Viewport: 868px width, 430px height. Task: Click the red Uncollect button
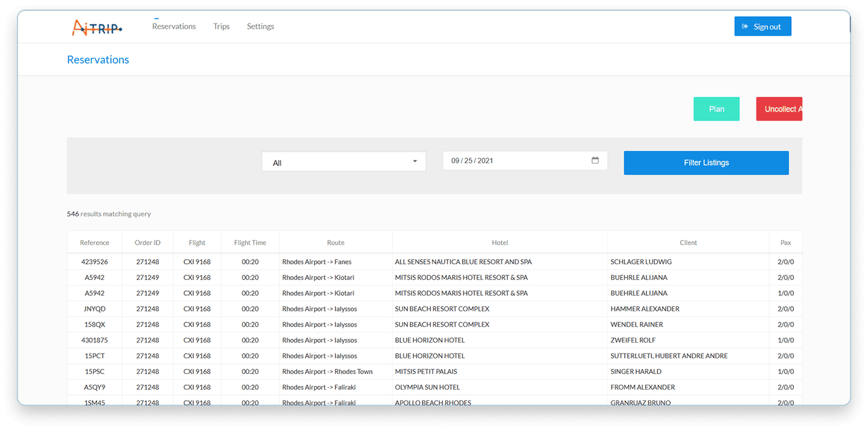click(x=780, y=109)
